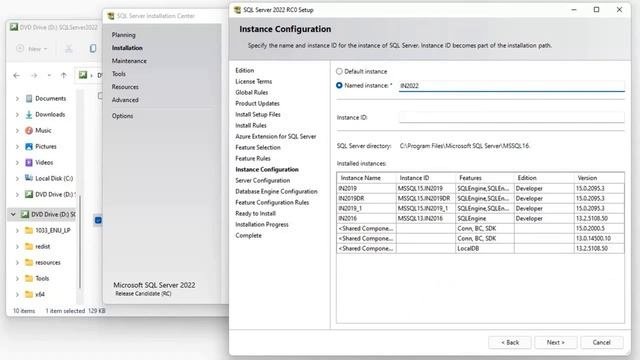The image size is (640, 360).
Task: Click the Videos folder icon
Action: [29, 162]
